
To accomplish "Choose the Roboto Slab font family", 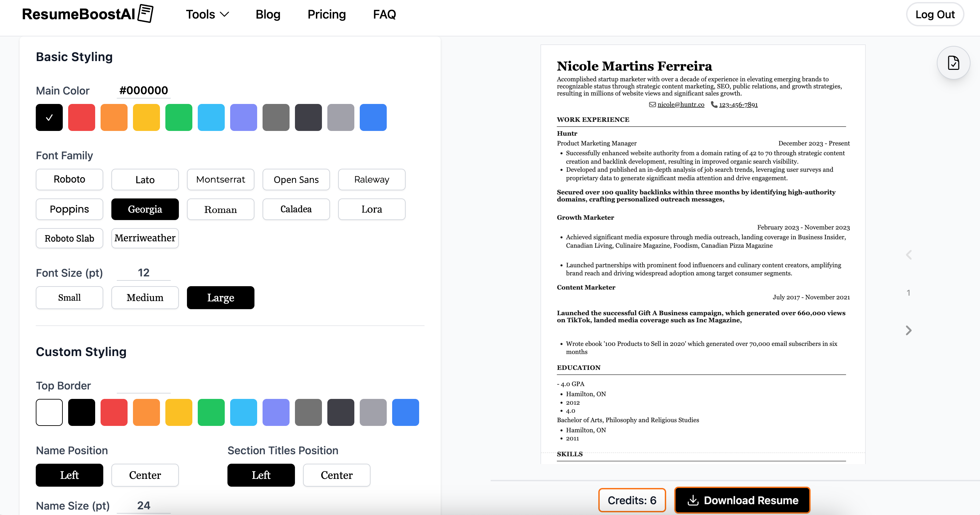I will tap(69, 238).
